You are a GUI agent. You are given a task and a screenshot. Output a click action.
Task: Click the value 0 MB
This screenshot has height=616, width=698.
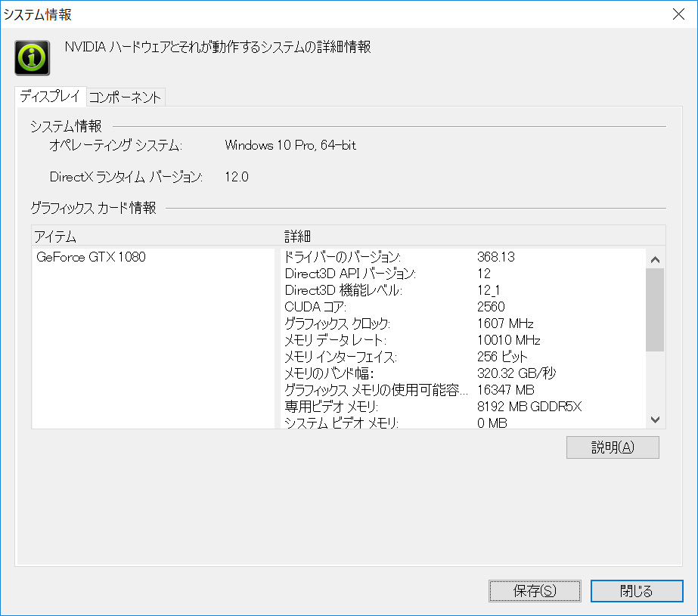(x=492, y=423)
